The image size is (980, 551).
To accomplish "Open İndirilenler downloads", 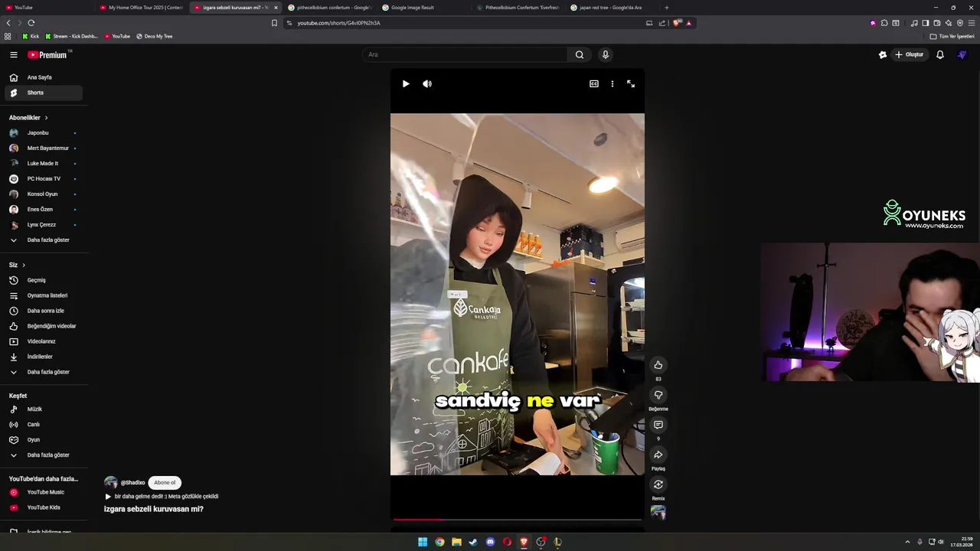I will click(x=44, y=357).
